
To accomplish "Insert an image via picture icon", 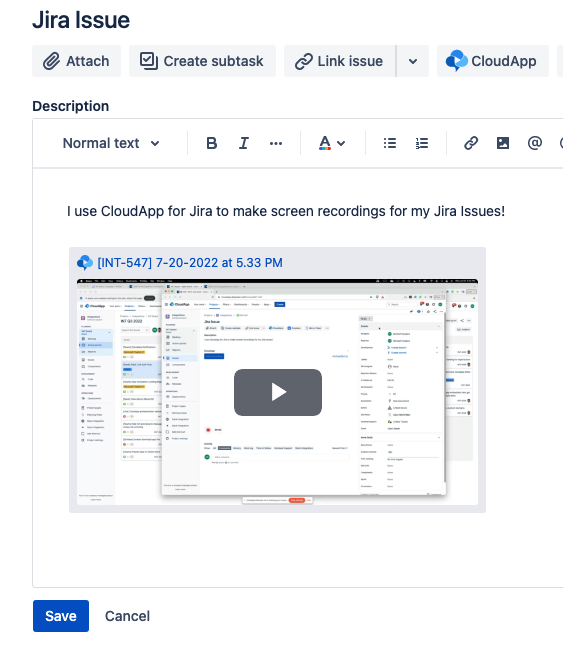I will 503,143.
